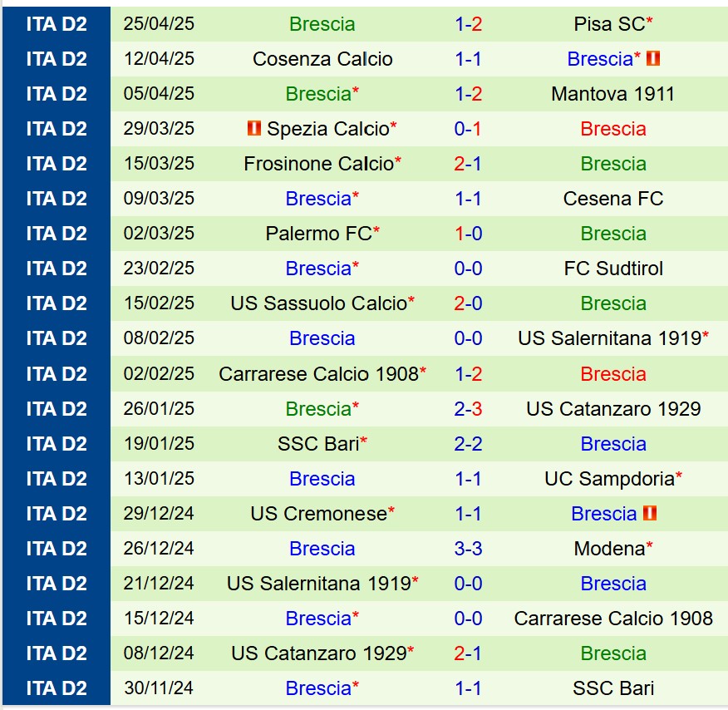Open the 2-2 score of SSC Bari vs Brescia
This screenshot has width=728, height=710.
click(x=468, y=444)
